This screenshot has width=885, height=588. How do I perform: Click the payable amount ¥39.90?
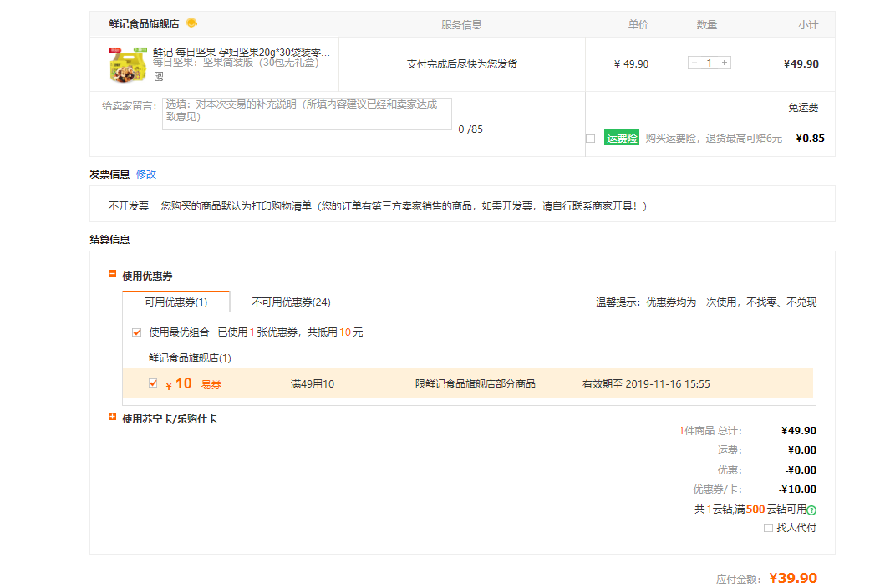pyautogui.click(x=793, y=578)
